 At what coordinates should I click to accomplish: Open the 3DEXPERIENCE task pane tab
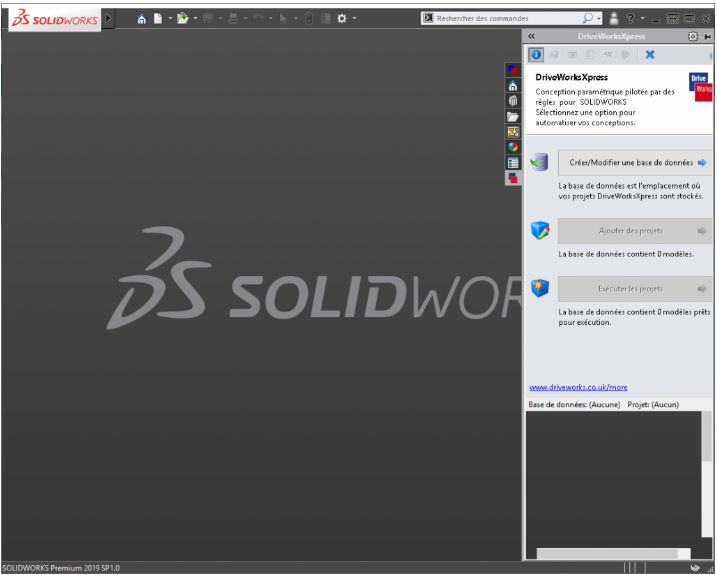[x=513, y=70]
